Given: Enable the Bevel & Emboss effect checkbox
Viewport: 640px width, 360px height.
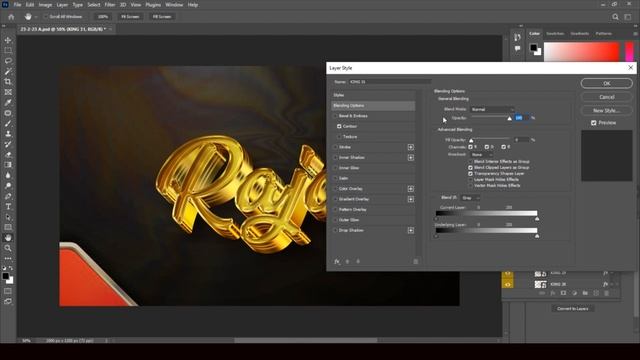Looking at the screenshot, I should [x=336, y=116].
